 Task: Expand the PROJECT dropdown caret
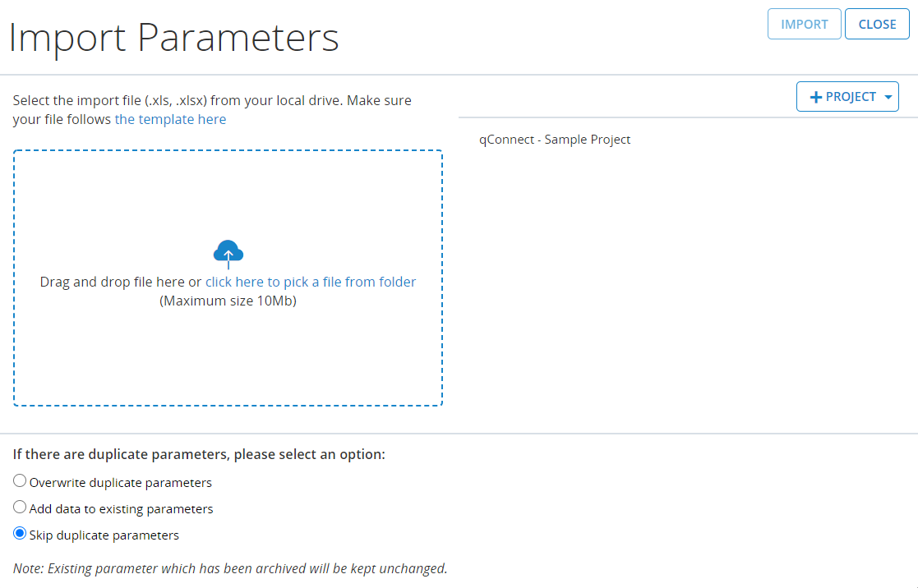[x=888, y=97]
